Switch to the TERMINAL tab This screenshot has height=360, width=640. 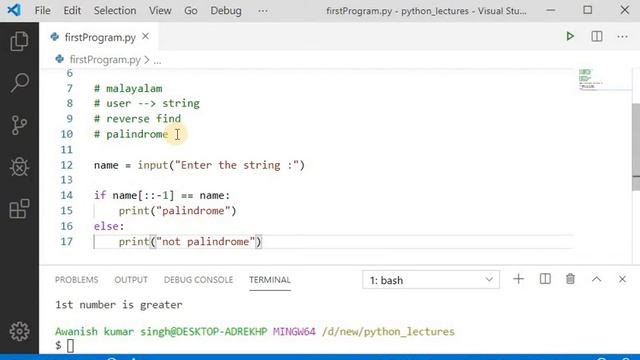click(270, 280)
